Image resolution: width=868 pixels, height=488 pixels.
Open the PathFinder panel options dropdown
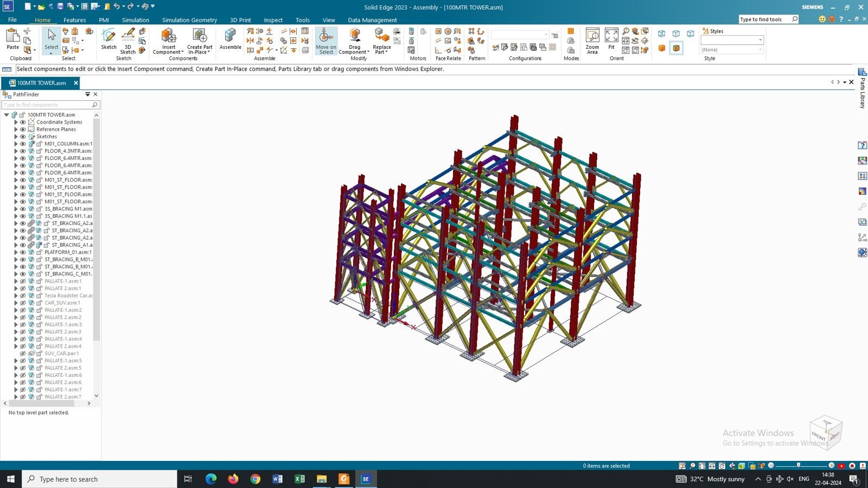point(87,94)
